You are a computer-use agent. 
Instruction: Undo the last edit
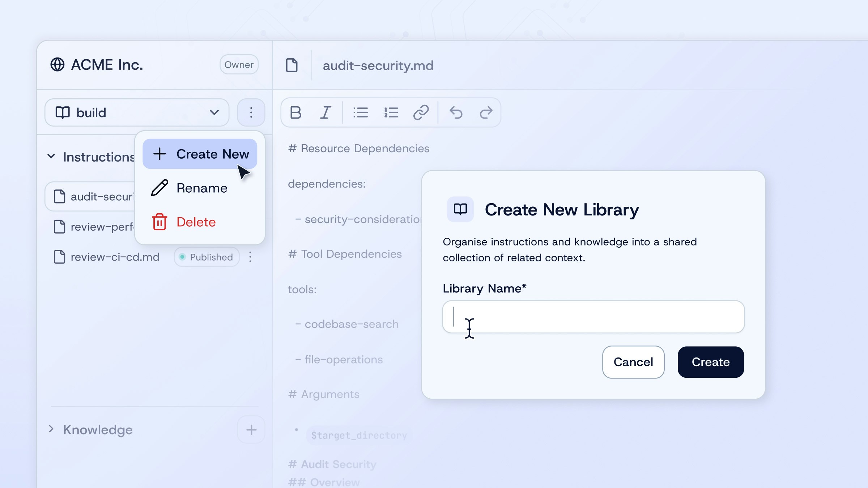pyautogui.click(x=456, y=112)
